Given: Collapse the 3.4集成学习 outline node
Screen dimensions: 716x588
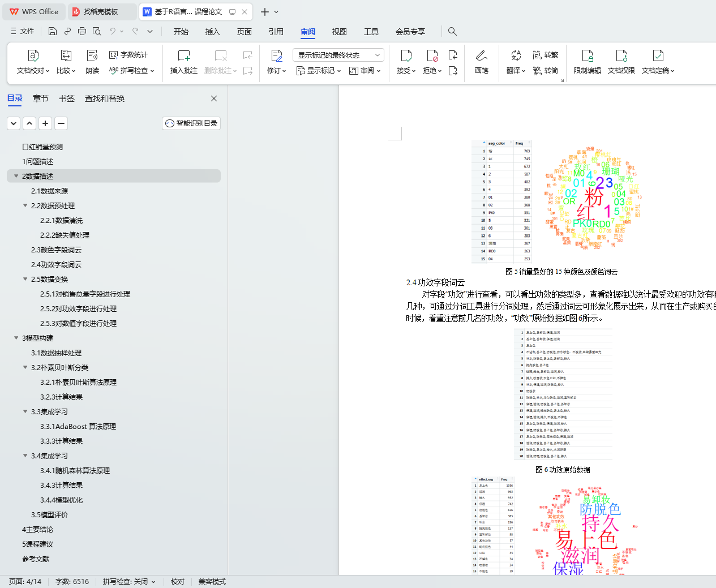Looking at the screenshot, I should (x=25, y=456).
